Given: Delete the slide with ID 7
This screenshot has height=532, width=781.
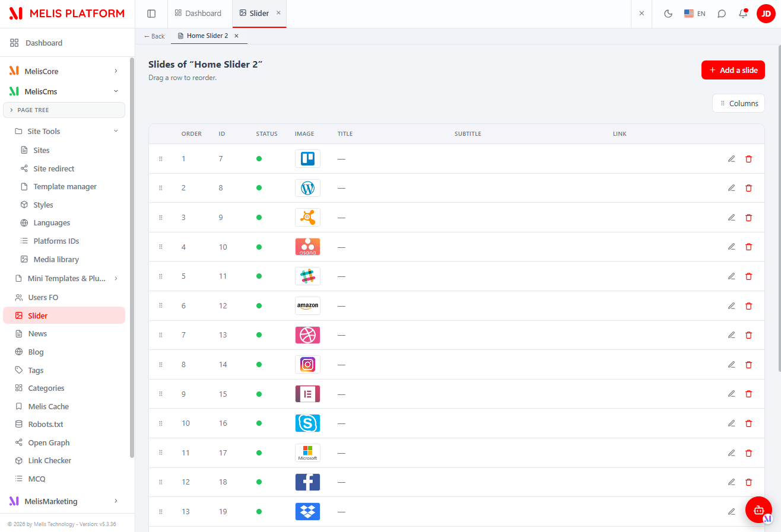Looking at the screenshot, I should (748, 158).
